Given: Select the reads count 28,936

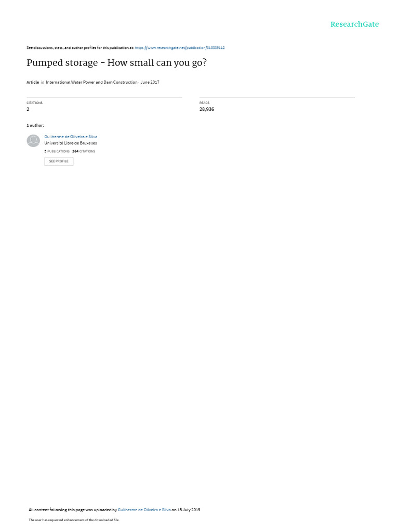Looking at the screenshot, I should tap(207, 109).
